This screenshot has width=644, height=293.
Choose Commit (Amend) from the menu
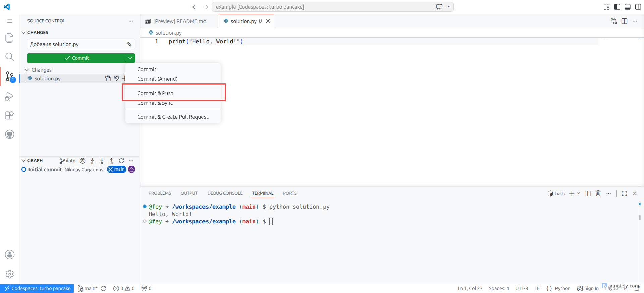[x=173, y=79]
